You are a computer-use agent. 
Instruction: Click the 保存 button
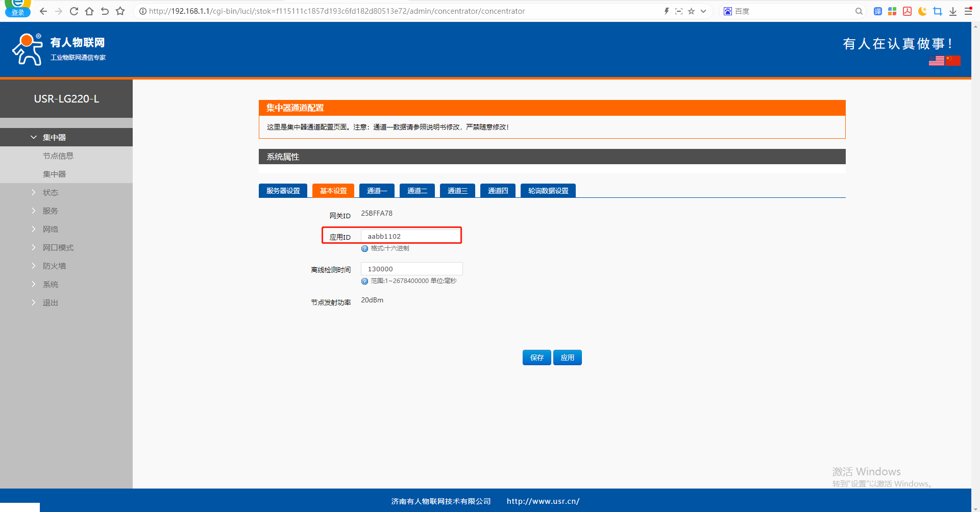537,357
